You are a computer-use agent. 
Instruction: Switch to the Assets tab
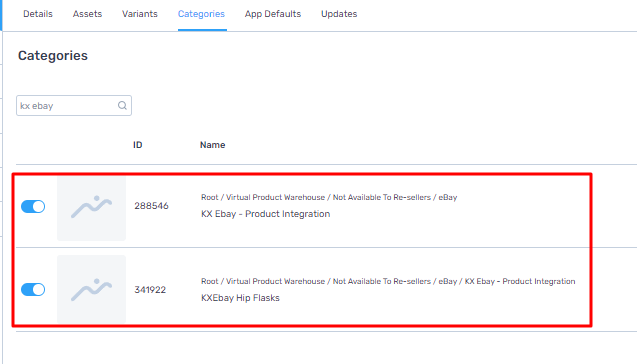tap(87, 14)
